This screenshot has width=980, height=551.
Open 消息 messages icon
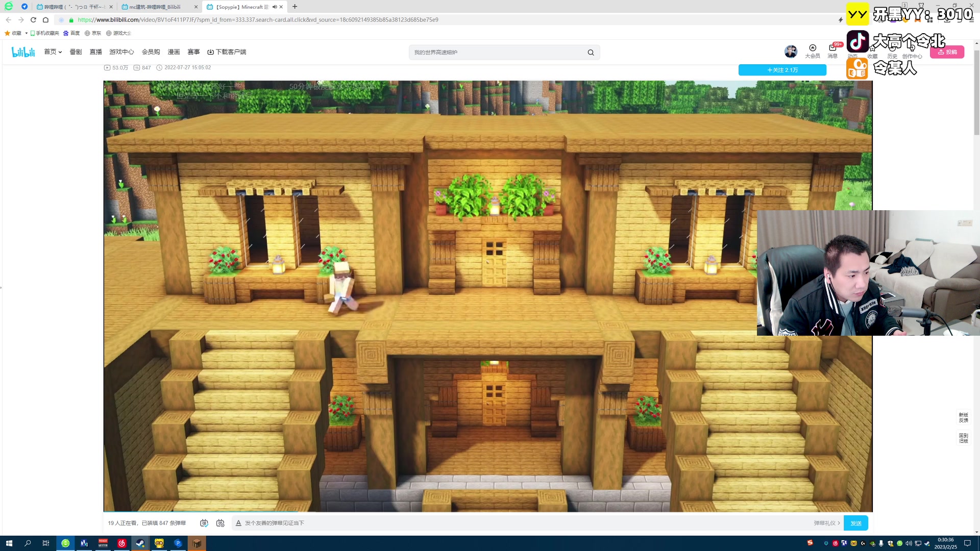[832, 52]
